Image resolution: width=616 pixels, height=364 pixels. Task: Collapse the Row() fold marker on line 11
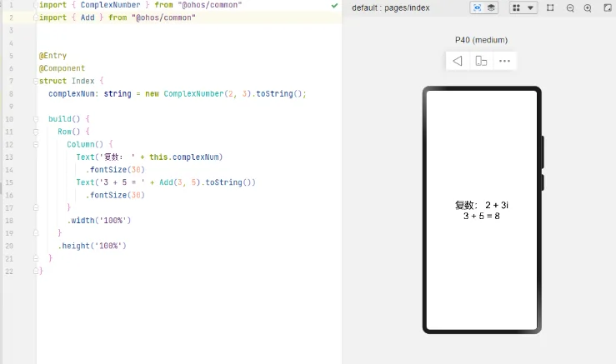coord(36,132)
